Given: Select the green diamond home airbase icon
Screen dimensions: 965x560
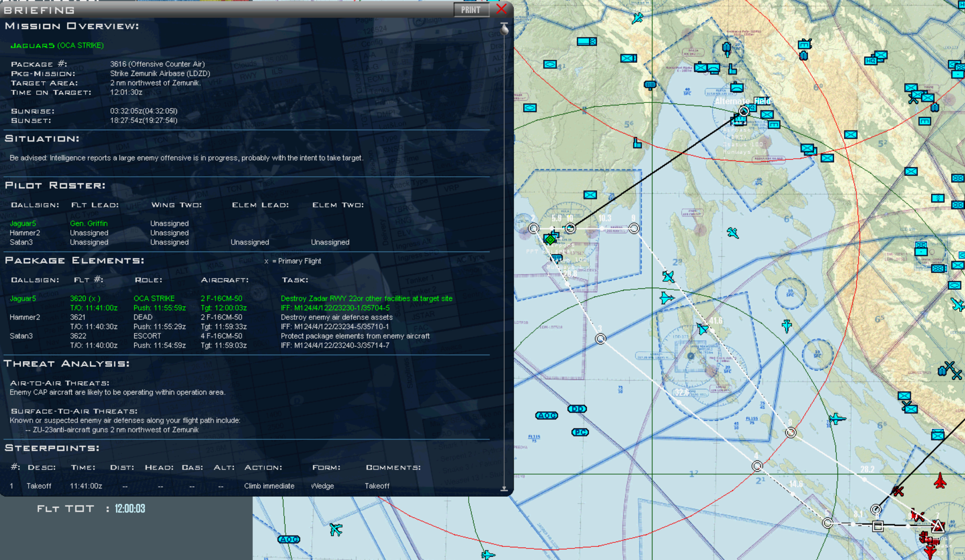Looking at the screenshot, I should coord(550,240).
